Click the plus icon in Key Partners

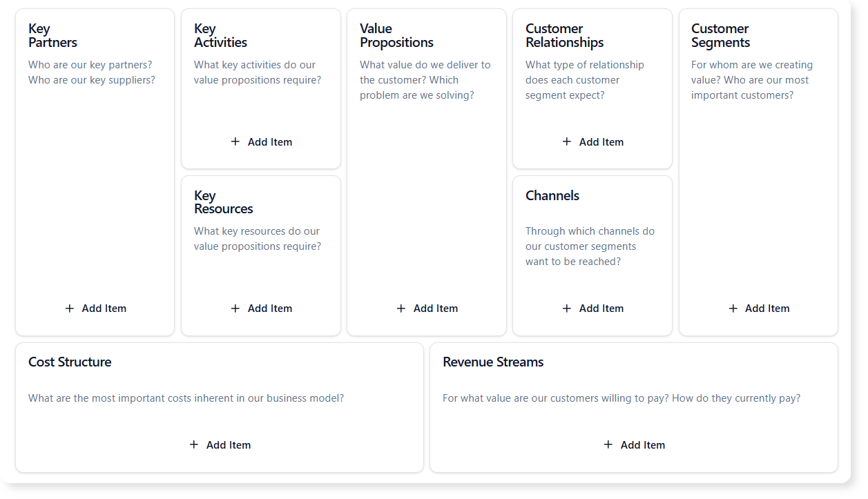(x=68, y=309)
